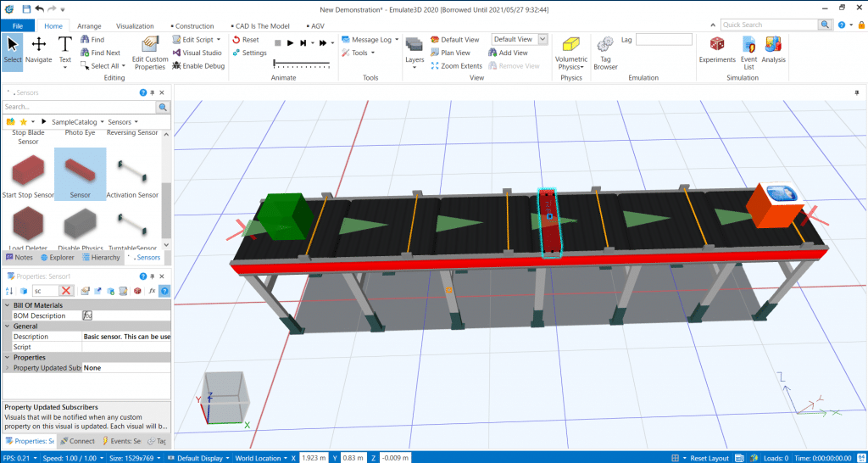Open the Event List
Image resolution: width=868 pixels, height=463 pixels.
[x=748, y=53]
